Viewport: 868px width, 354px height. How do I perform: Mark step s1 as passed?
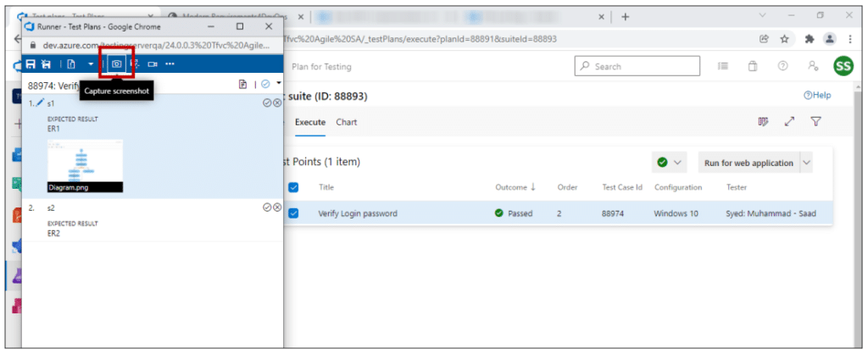pyautogui.click(x=267, y=102)
